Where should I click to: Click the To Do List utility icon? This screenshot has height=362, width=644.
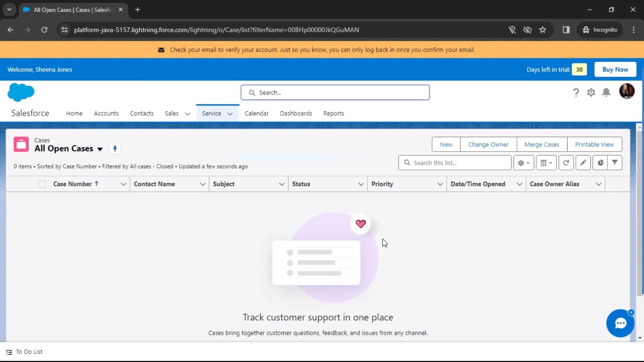(x=9, y=352)
